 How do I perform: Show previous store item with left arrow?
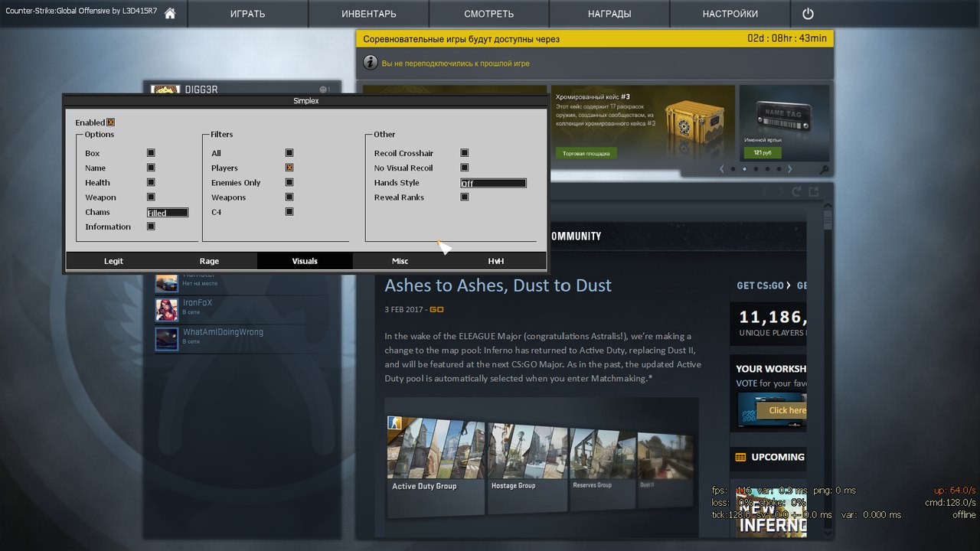pos(721,168)
